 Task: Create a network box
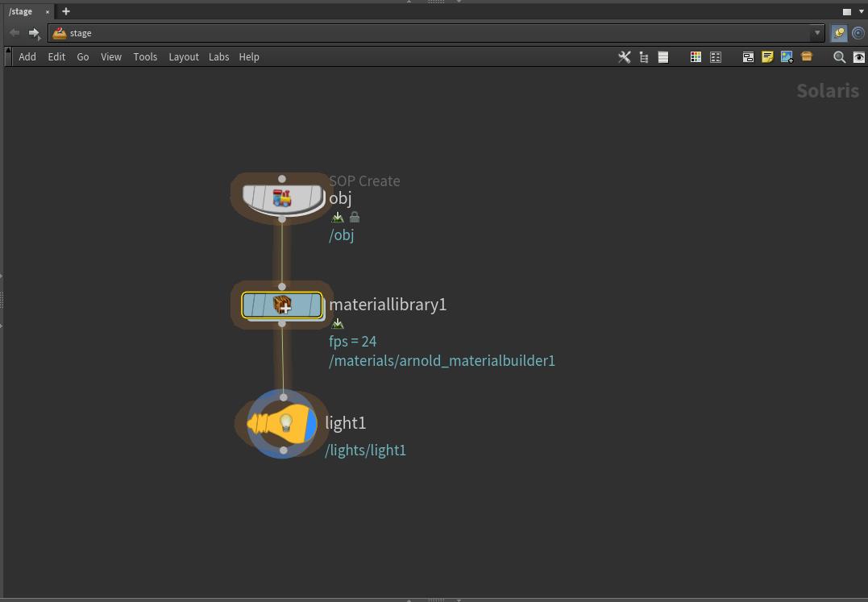pos(748,57)
